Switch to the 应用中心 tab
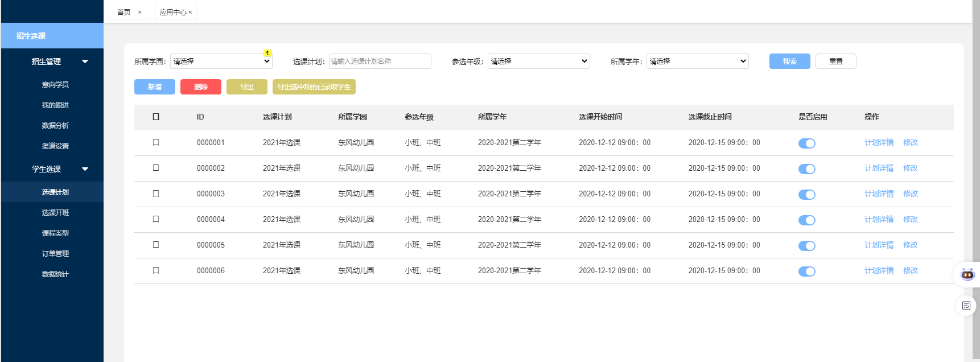980x362 pixels. click(173, 12)
